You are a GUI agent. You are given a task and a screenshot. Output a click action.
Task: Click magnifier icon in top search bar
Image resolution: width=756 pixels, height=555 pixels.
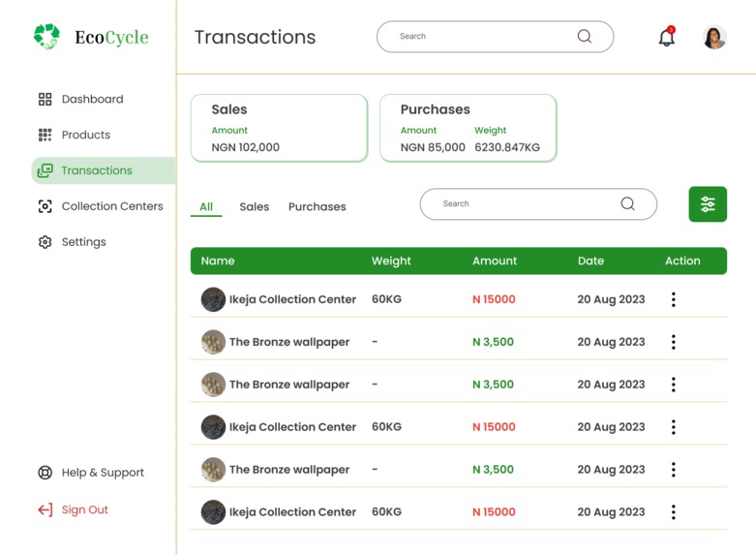[x=585, y=36]
